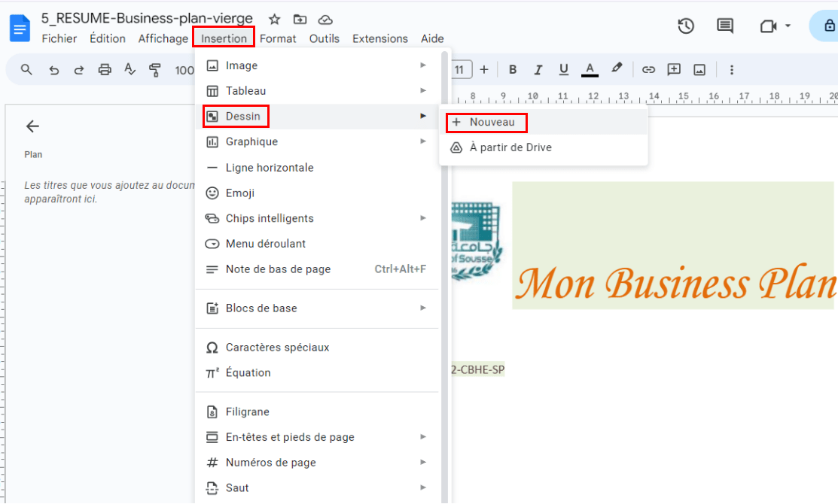Click the Google Docs home icon
Screen dimensions: 838x504
(x=20, y=29)
